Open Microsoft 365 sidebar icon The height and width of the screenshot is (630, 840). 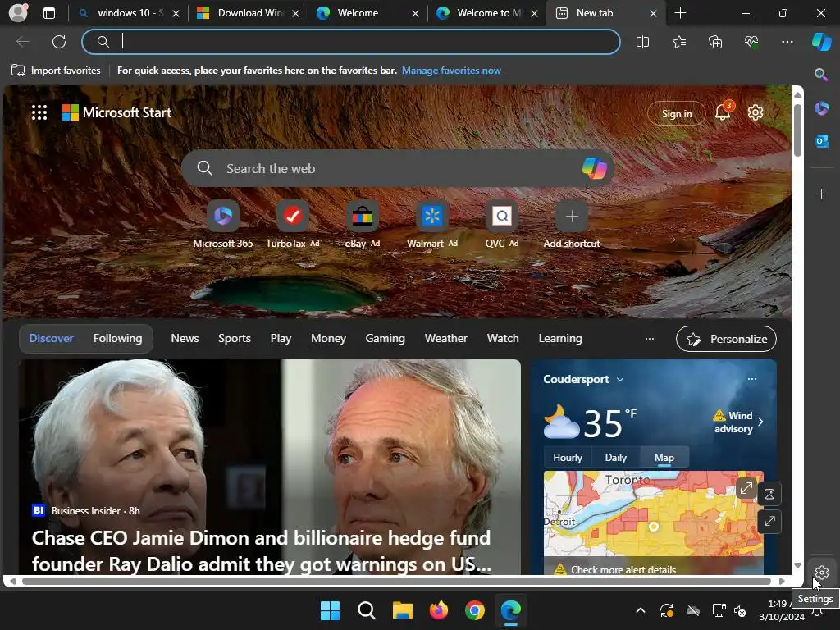tap(821, 108)
